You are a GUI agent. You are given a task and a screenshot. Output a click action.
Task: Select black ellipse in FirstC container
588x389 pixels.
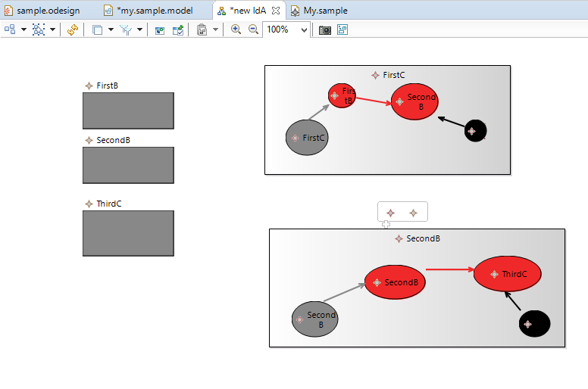[x=476, y=131]
